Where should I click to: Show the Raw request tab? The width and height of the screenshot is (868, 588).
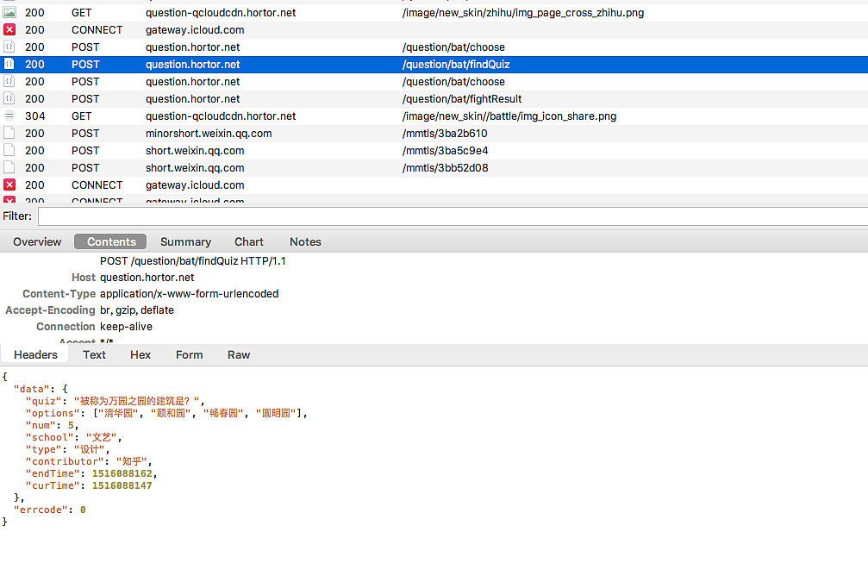tap(239, 355)
